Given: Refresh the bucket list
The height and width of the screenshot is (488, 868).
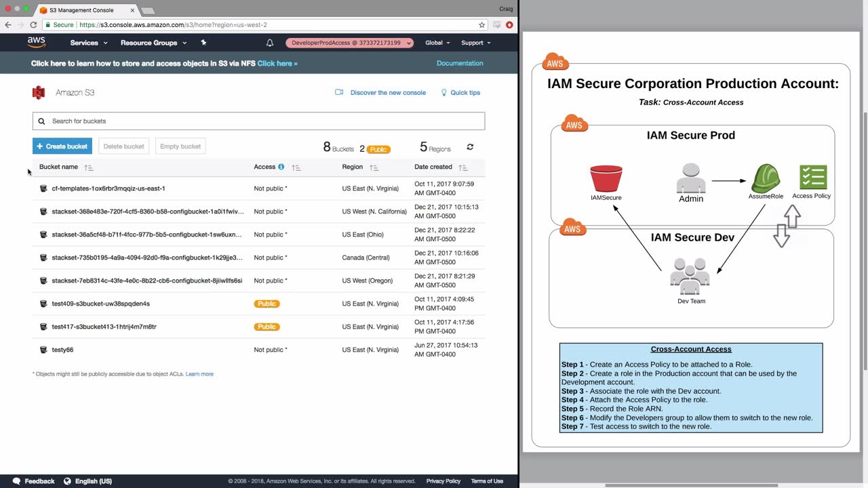Looking at the screenshot, I should [470, 146].
